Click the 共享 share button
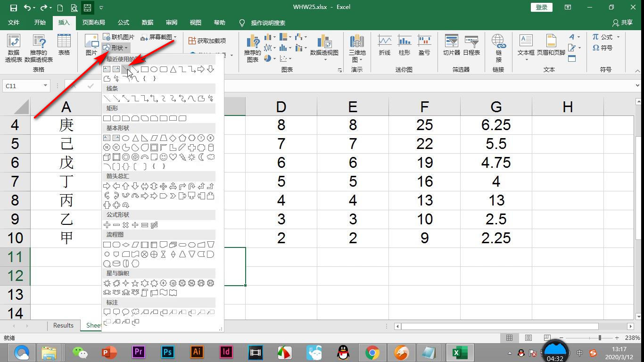Image resolution: width=644 pixels, height=362 pixels. coord(622,23)
